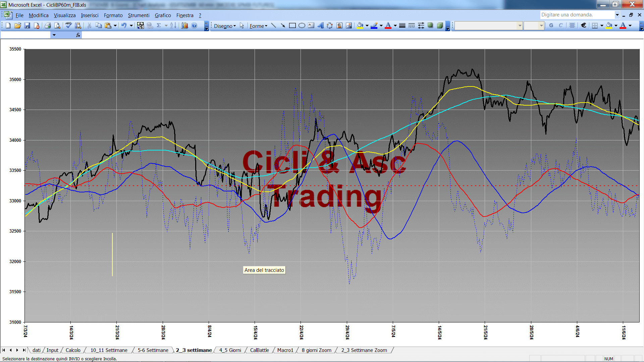Click the 'Digitare una domanda' help field

click(x=577, y=15)
